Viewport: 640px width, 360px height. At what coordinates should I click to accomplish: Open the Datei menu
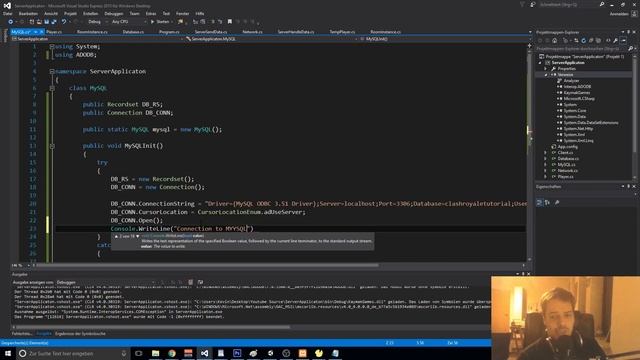(x=8, y=13)
